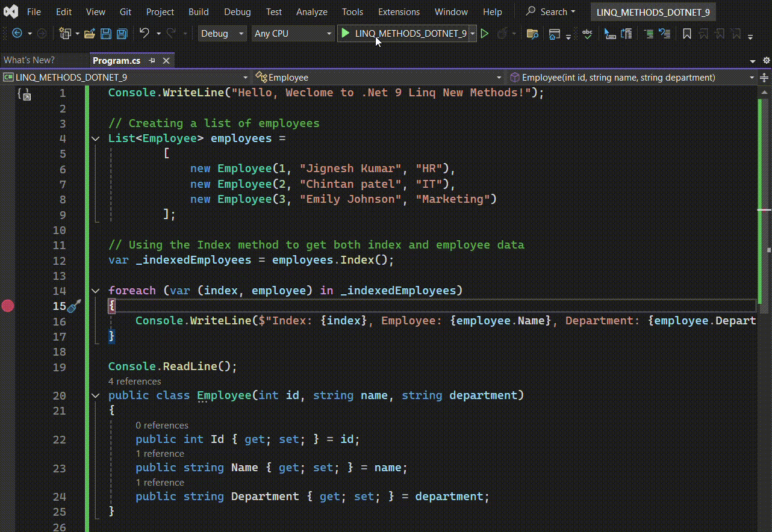772x532 pixels.
Task: Toggle a bookmark with the bookmark icon
Action: tap(686, 34)
